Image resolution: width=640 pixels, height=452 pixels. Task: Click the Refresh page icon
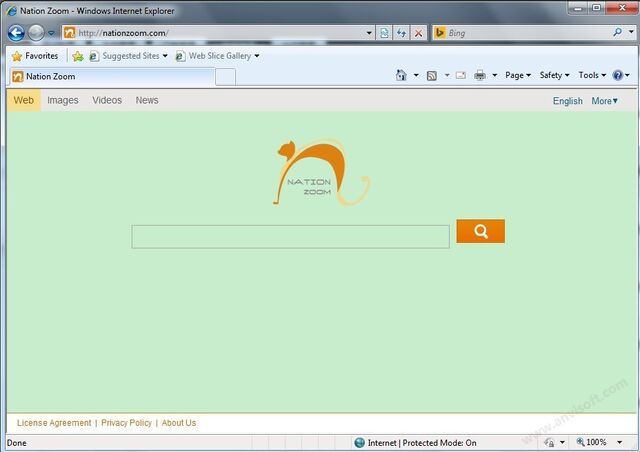tap(401, 33)
